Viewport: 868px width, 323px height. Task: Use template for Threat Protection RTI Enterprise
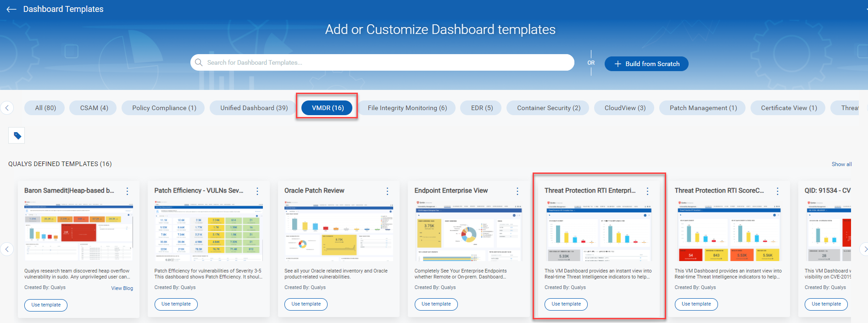point(566,304)
